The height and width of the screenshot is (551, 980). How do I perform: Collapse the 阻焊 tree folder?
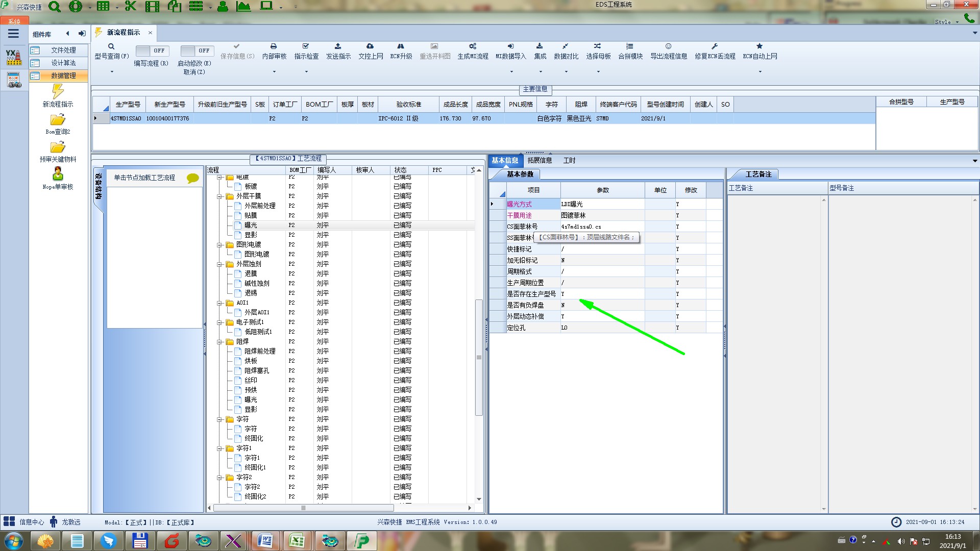coord(220,342)
